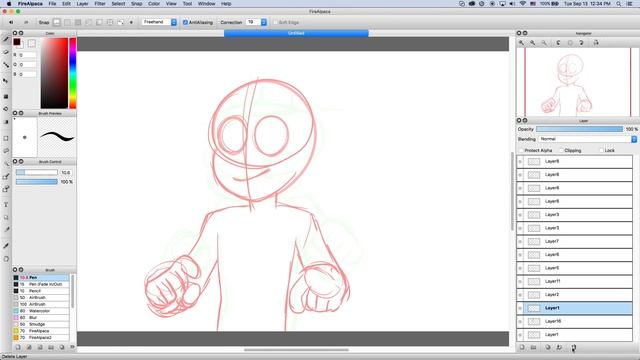This screenshot has height=360, width=640.
Task: Click the layer Opacity slider
Action: tap(580, 129)
